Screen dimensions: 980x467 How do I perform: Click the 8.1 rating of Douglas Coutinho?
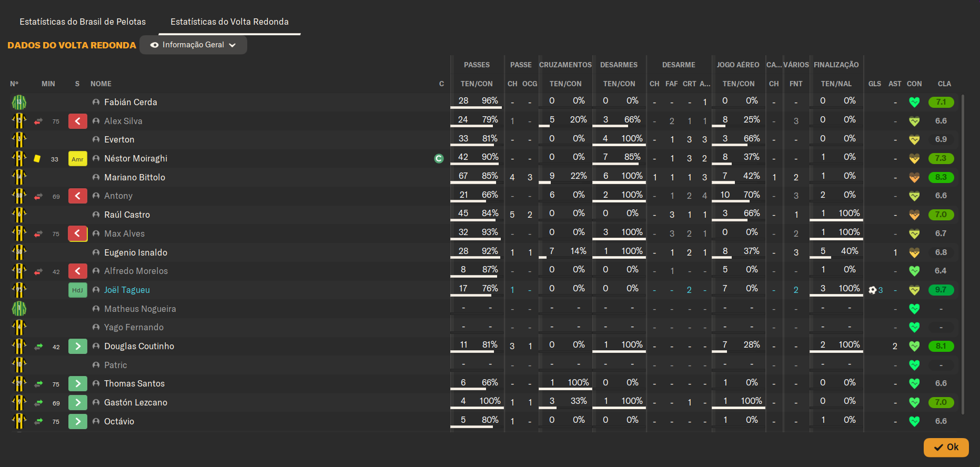[941, 346]
